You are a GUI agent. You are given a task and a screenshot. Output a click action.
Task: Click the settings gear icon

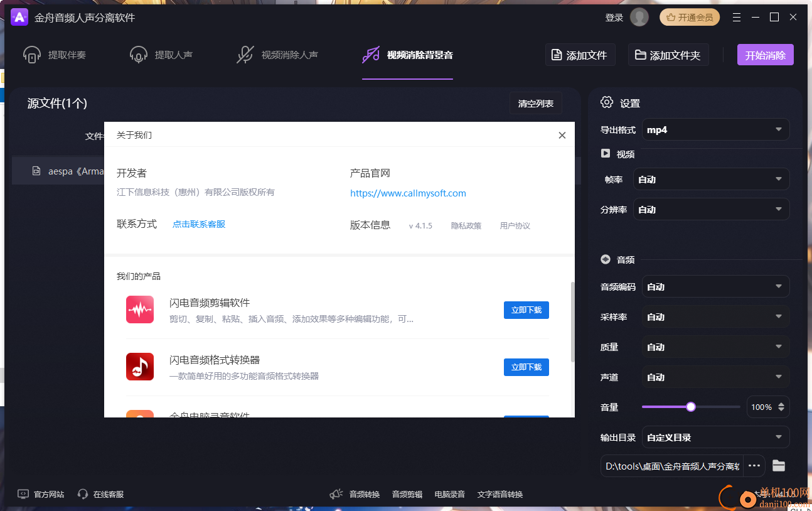(607, 102)
